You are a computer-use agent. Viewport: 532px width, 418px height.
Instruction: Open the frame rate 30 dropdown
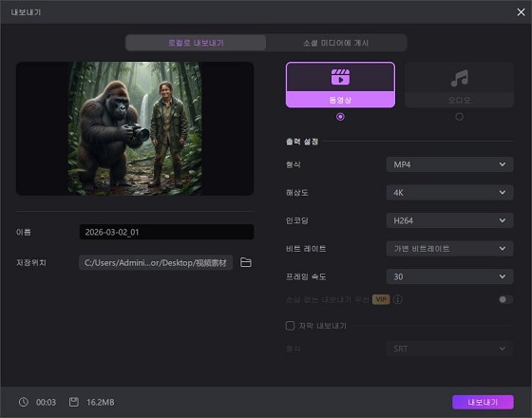[449, 276]
